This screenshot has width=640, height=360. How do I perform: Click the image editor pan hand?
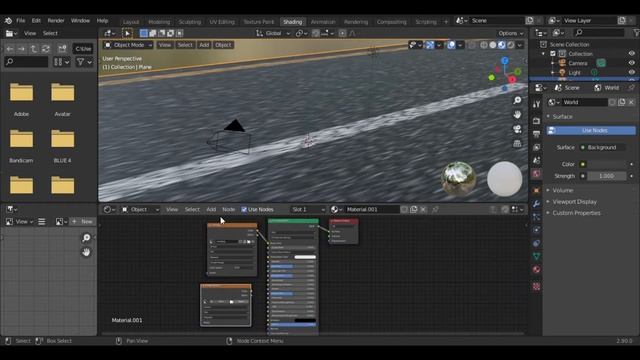coord(86,252)
